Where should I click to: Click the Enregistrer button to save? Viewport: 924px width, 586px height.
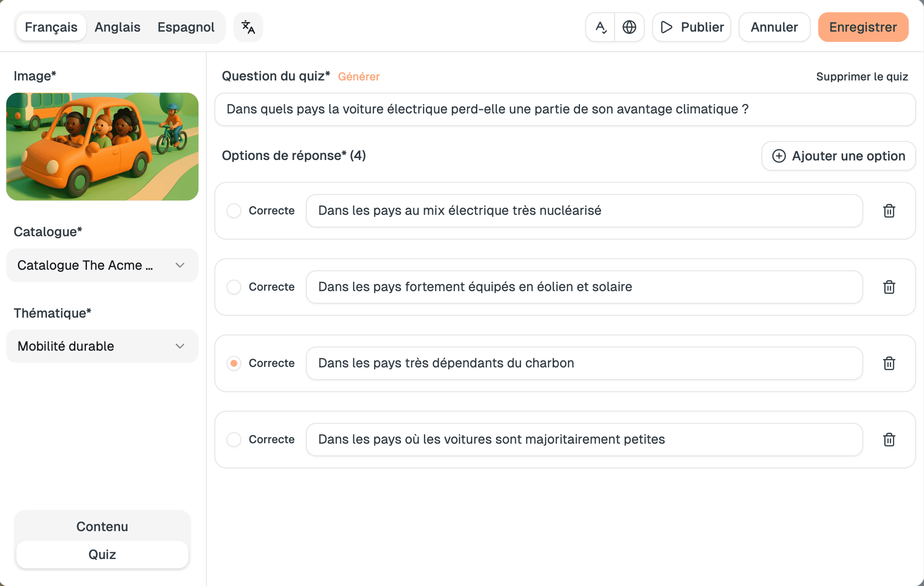pos(863,27)
